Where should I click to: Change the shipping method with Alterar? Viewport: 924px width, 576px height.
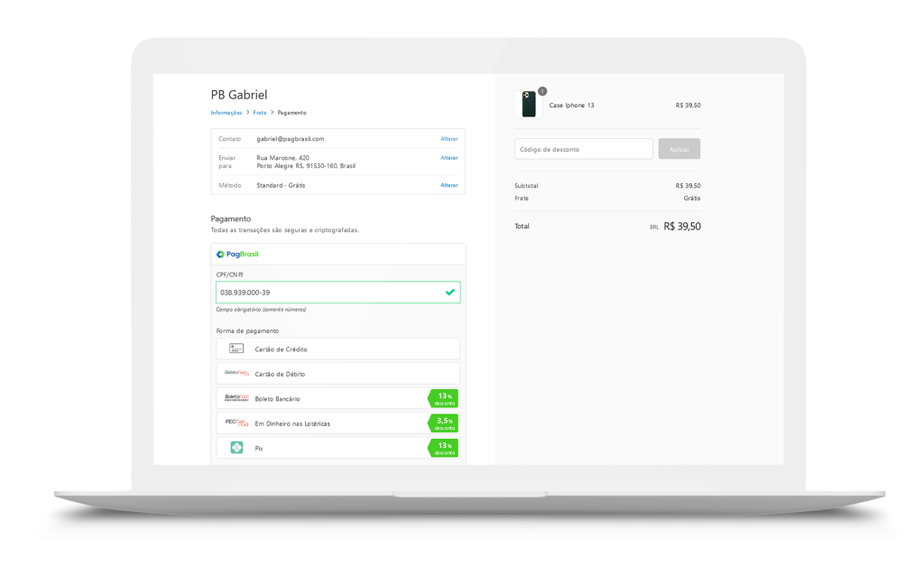(x=449, y=185)
